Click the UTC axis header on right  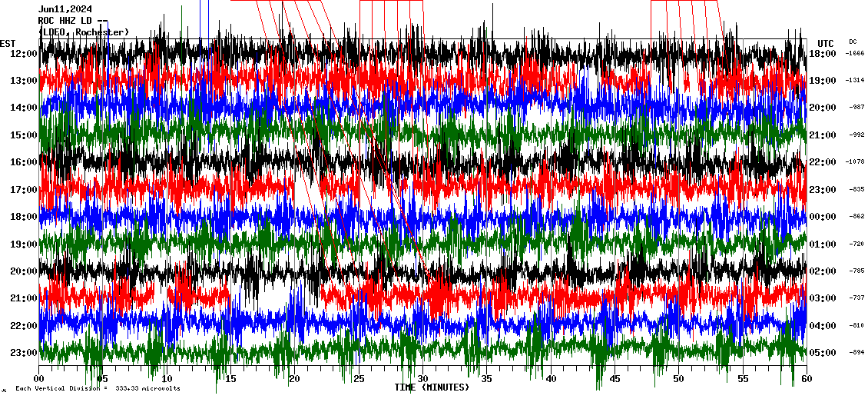pos(825,43)
